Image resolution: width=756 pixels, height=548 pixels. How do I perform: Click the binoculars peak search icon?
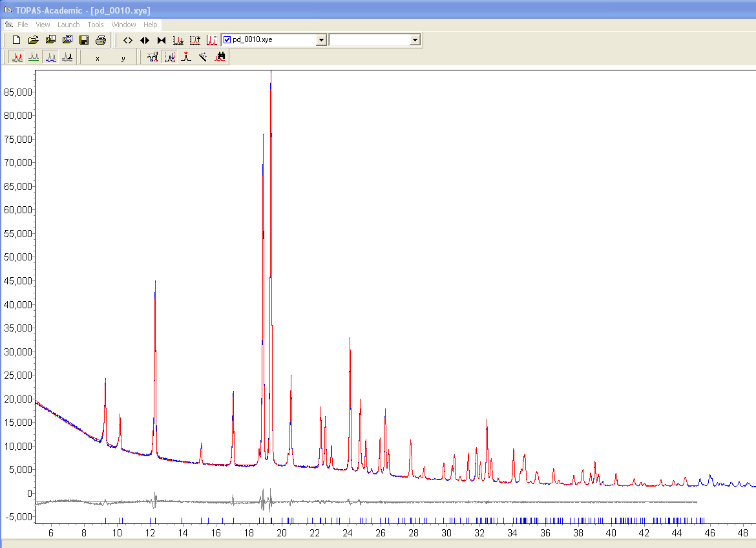point(220,57)
